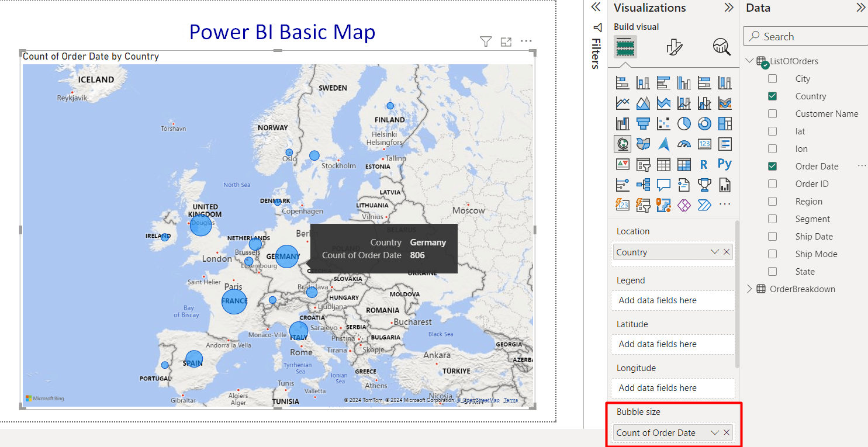Select the Python visual icon

(x=724, y=164)
